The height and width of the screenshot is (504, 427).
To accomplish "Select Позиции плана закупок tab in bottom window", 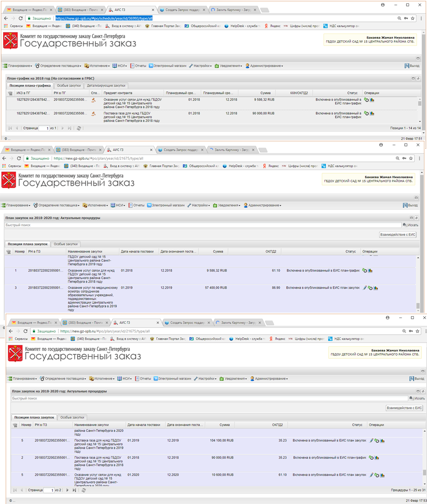I will 34,417.
